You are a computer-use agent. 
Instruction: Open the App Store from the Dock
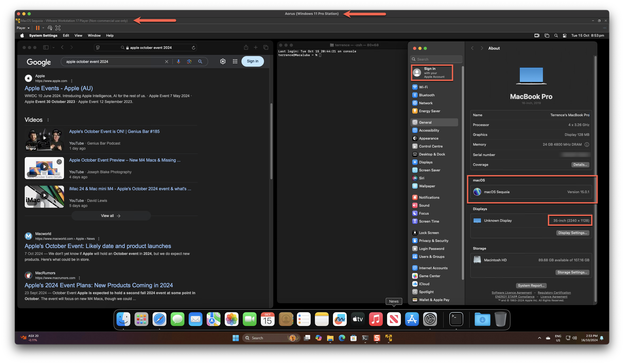pyautogui.click(x=412, y=319)
